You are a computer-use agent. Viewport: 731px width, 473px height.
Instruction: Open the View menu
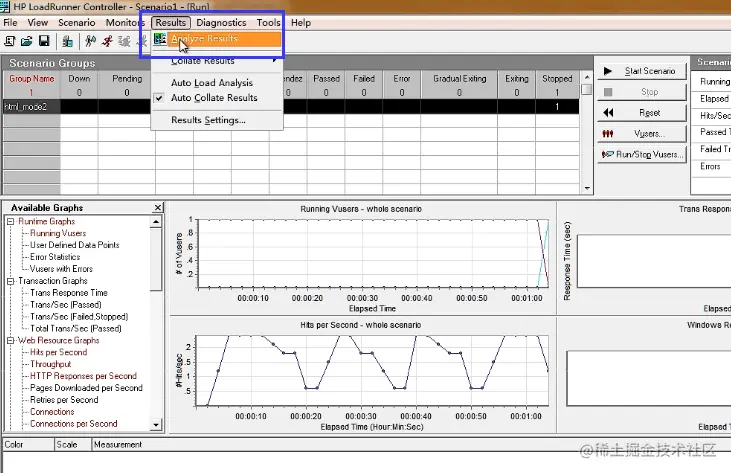pos(37,22)
